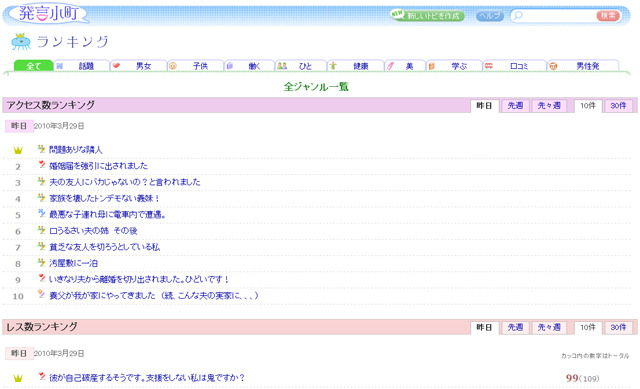Select 先週 in レス数ランキング
Screen dimensions: 640x389
515,327
